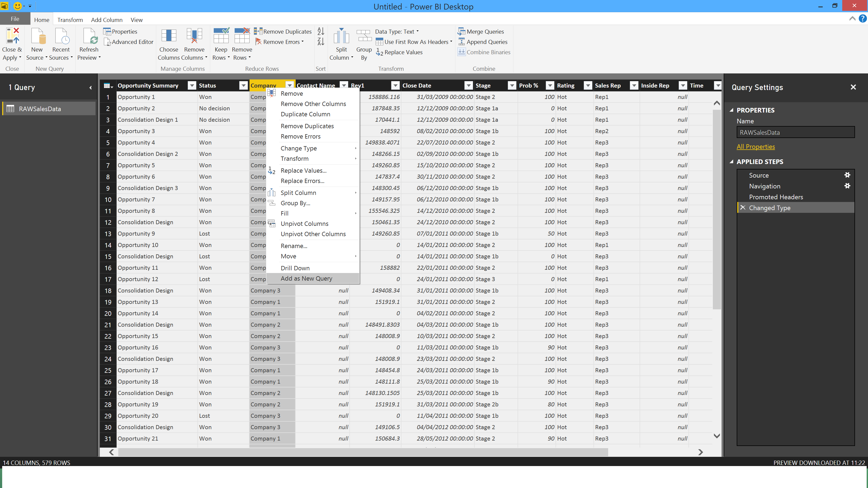Collapse the APPLIED STEPS section
The image size is (868, 488).
click(732, 161)
